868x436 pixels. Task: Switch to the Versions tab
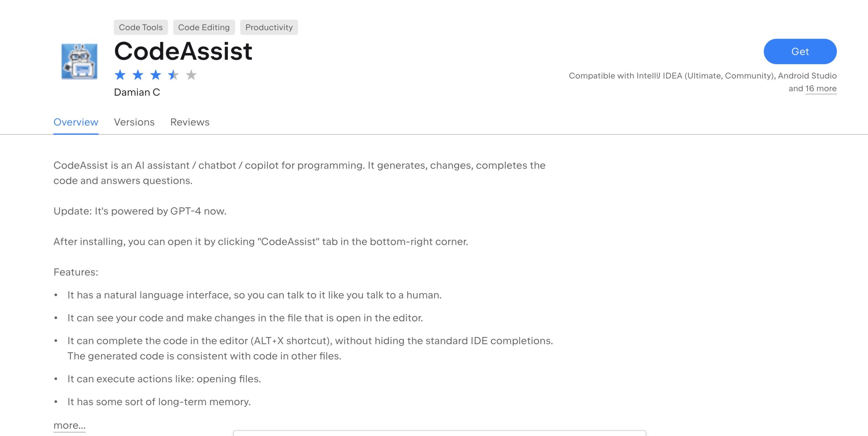(134, 122)
